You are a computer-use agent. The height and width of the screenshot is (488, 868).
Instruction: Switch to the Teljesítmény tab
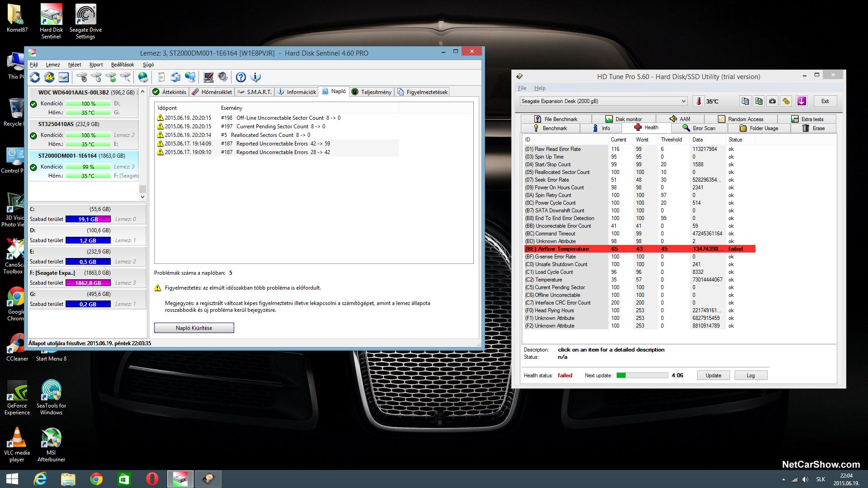pyautogui.click(x=372, y=92)
